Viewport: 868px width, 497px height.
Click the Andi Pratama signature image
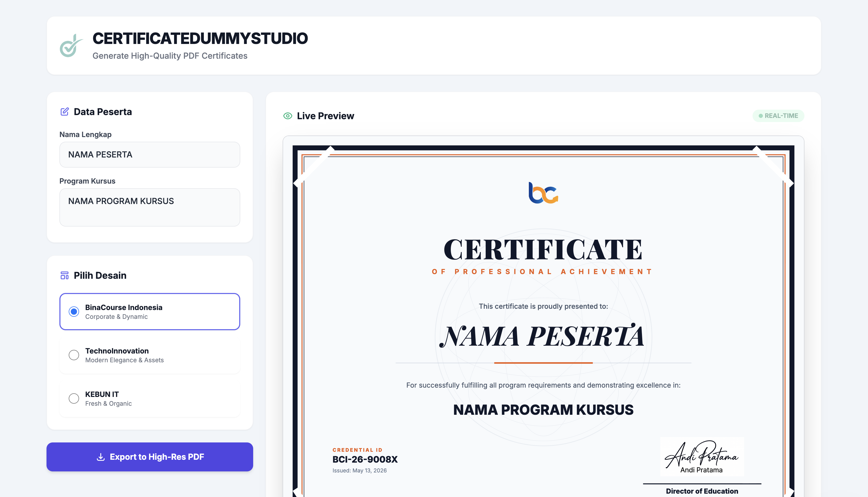(x=702, y=456)
